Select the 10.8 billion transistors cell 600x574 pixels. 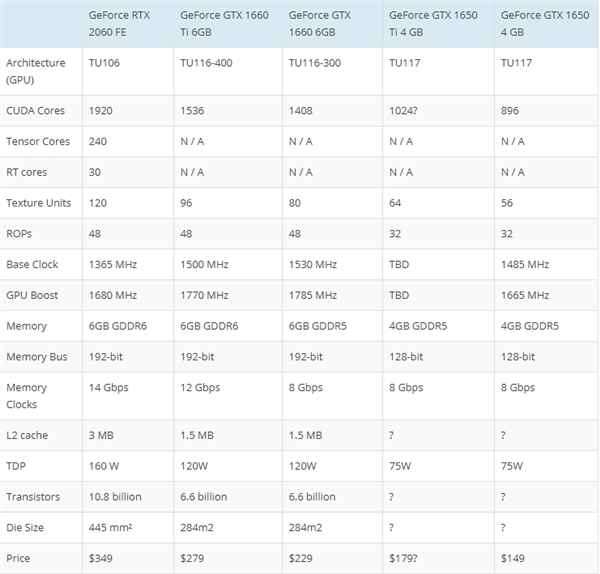pyautogui.click(x=117, y=497)
